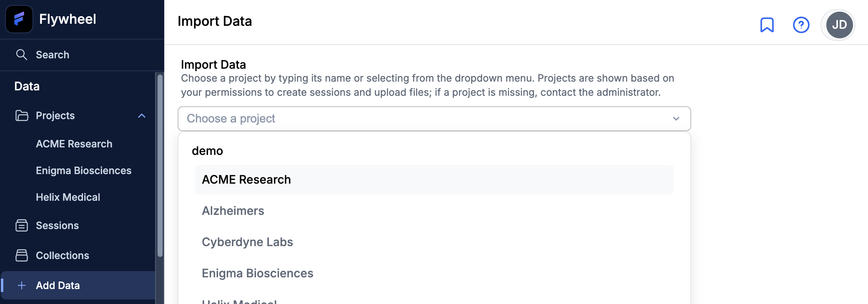Click the Flywheel brand name

[68, 19]
